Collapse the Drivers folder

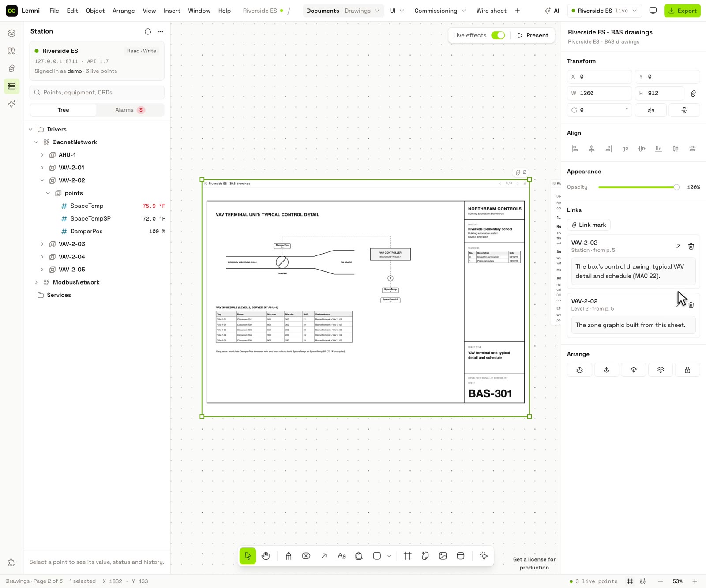click(x=30, y=130)
